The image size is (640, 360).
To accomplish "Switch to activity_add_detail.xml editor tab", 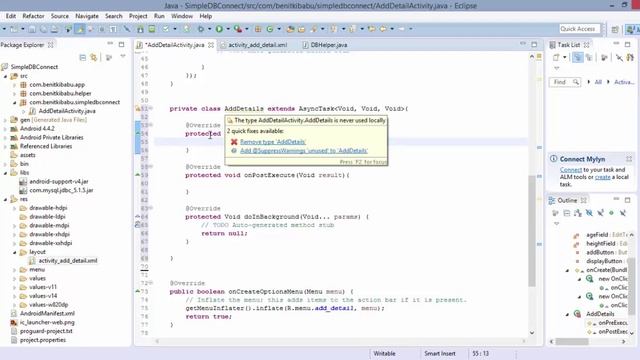I will pos(254,45).
